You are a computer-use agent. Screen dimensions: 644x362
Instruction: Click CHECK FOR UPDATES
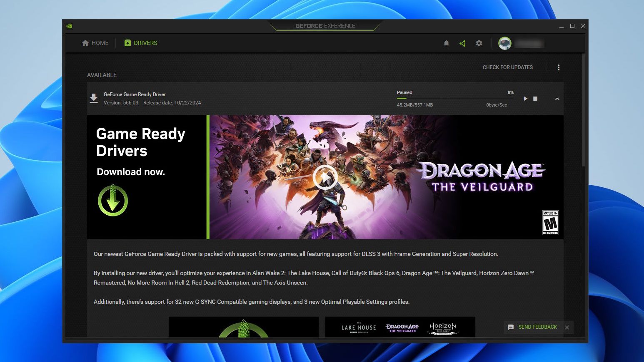[x=507, y=67]
